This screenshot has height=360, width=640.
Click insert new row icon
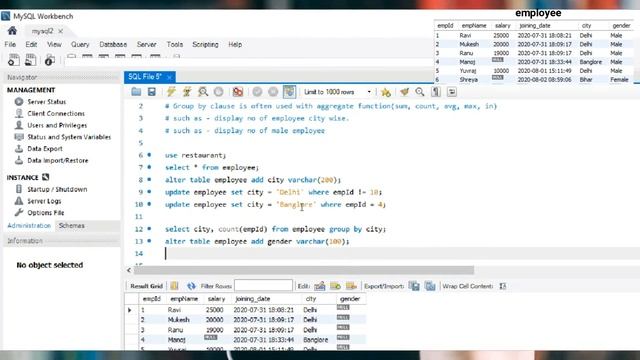pos(336,286)
